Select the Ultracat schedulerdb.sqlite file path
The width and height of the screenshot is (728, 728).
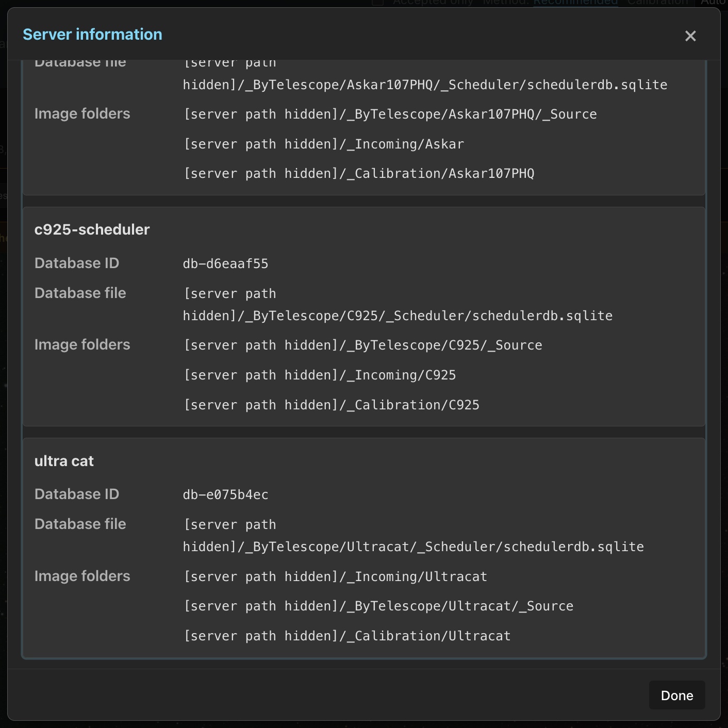(413, 535)
